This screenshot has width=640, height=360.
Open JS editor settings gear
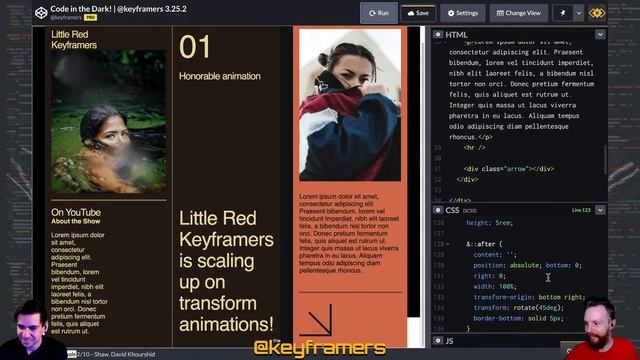coord(438,340)
